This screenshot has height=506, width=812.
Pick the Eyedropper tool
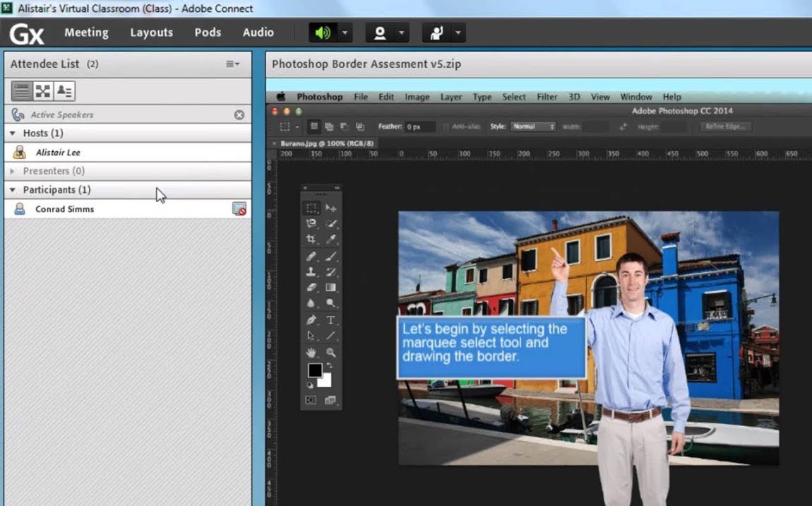tap(331, 240)
